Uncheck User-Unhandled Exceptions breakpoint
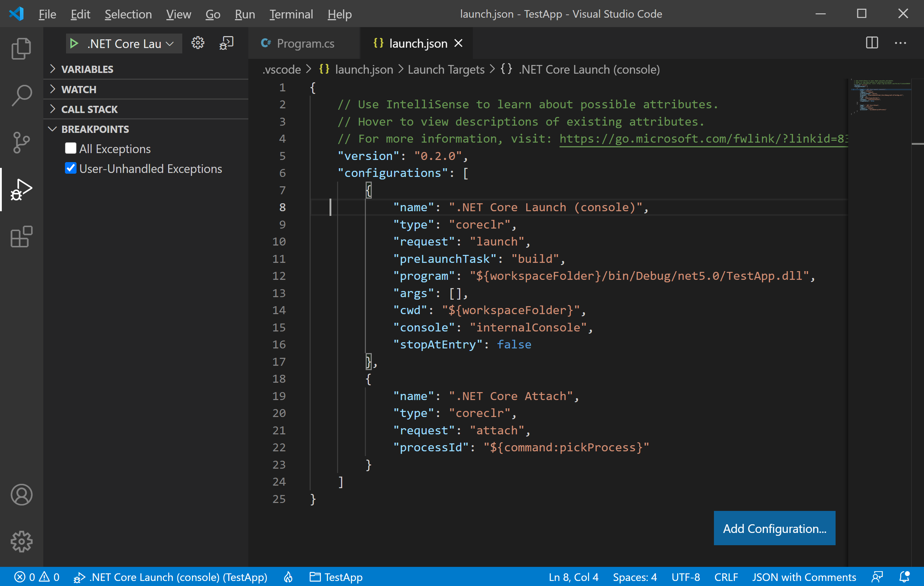Image resolution: width=924 pixels, height=586 pixels. coord(71,168)
